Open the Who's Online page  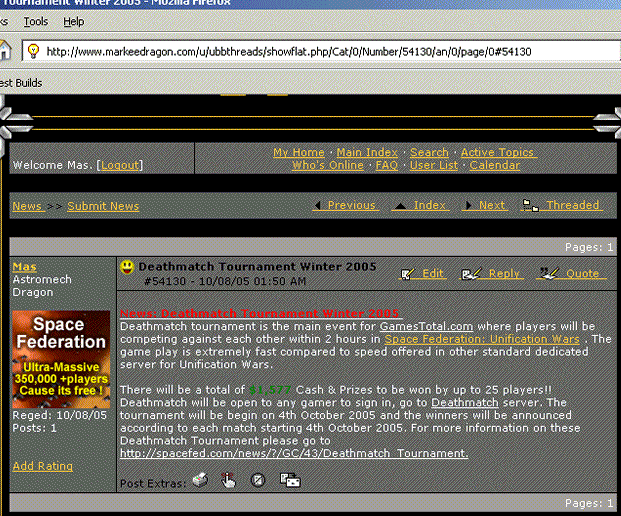click(329, 165)
